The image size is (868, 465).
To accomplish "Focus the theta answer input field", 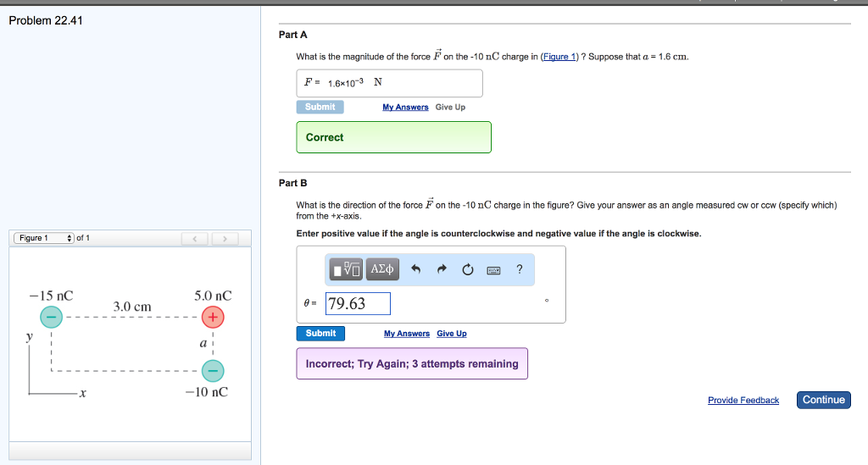I will pos(358,303).
